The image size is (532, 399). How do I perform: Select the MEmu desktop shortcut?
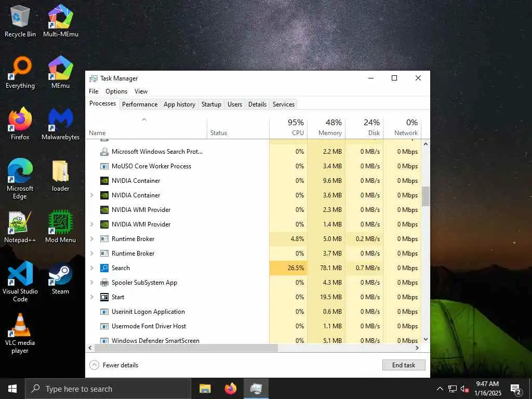[61, 73]
